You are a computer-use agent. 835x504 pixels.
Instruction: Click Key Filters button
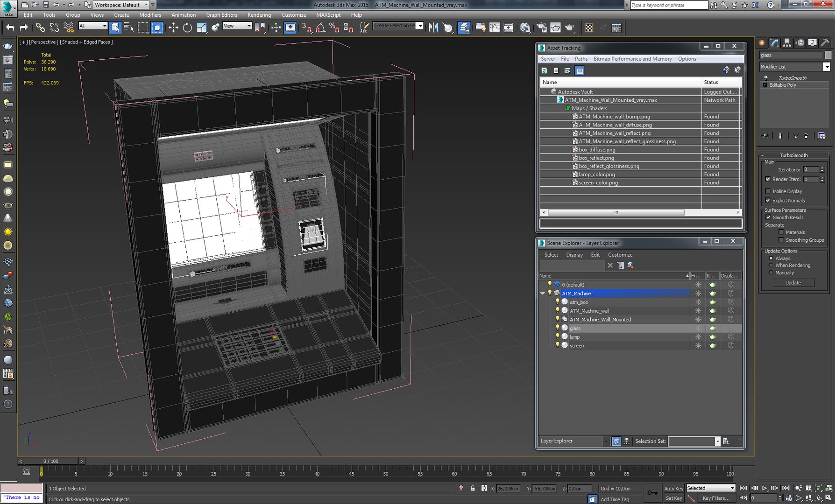click(716, 498)
